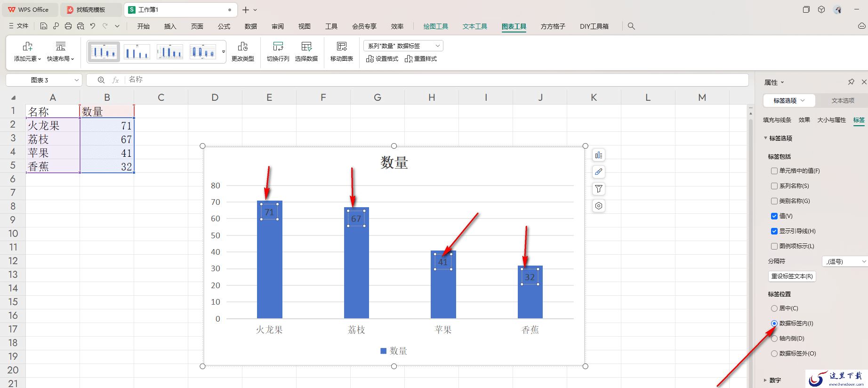Switch to the 公式 ribbon tab
The height and width of the screenshot is (388, 868).
224,26
